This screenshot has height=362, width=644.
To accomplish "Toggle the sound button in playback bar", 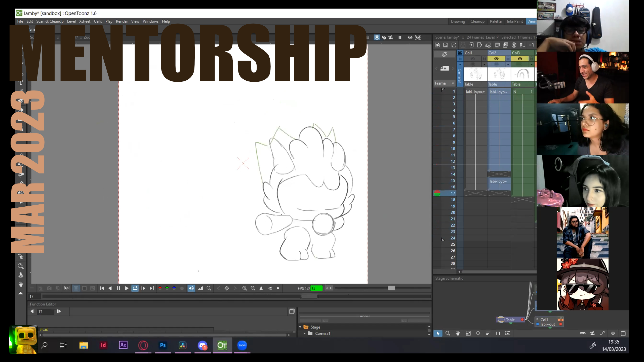I will [191, 288].
